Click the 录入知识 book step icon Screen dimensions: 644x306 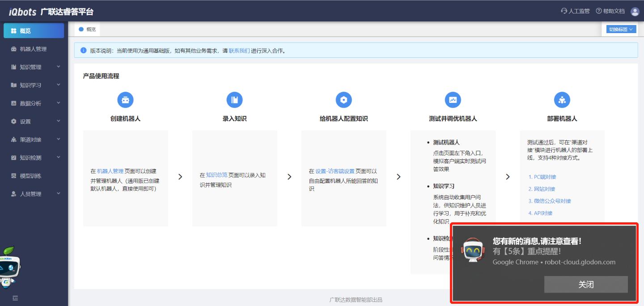click(234, 100)
